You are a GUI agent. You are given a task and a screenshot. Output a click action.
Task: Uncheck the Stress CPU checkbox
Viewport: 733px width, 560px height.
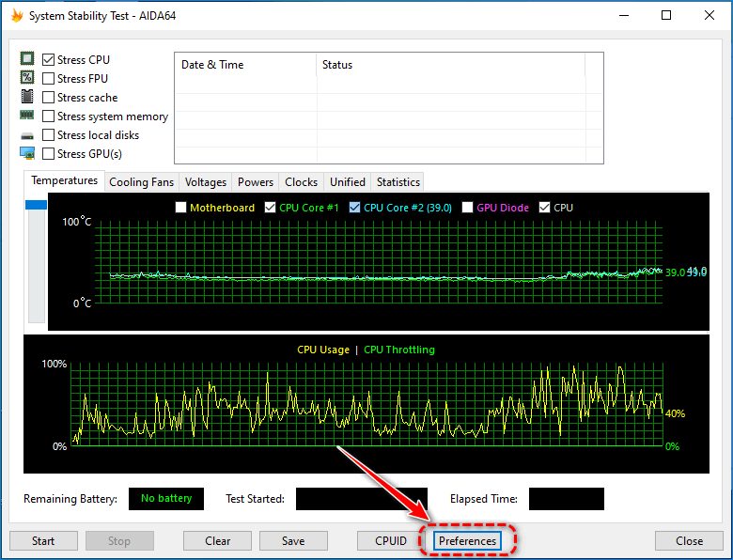[48, 59]
